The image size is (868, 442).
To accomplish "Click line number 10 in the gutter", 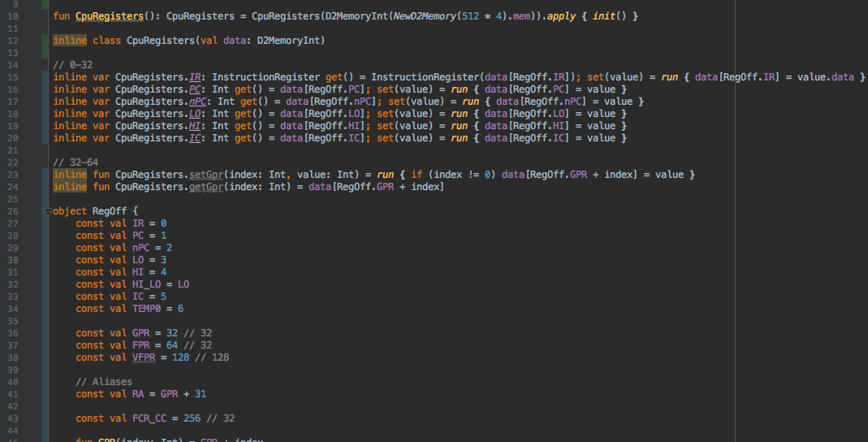I will click(x=14, y=16).
